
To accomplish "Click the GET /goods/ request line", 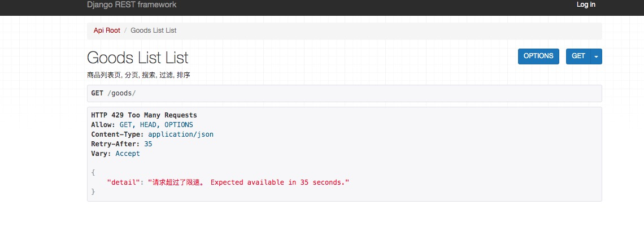I will tap(344, 94).
